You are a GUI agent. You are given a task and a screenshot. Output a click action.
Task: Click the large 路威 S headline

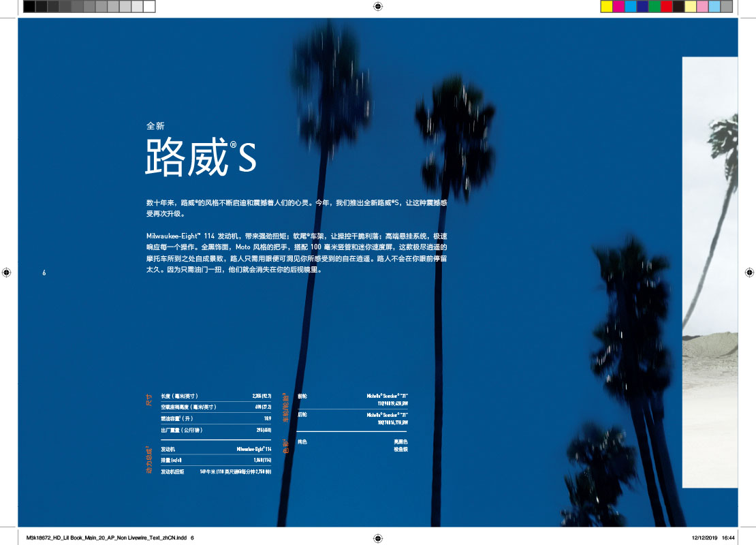[x=200, y=157]
